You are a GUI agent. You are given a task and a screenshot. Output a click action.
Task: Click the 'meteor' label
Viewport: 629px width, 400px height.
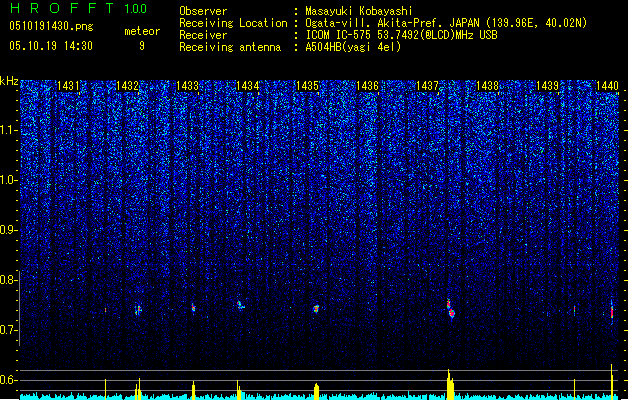click(142, 31)
